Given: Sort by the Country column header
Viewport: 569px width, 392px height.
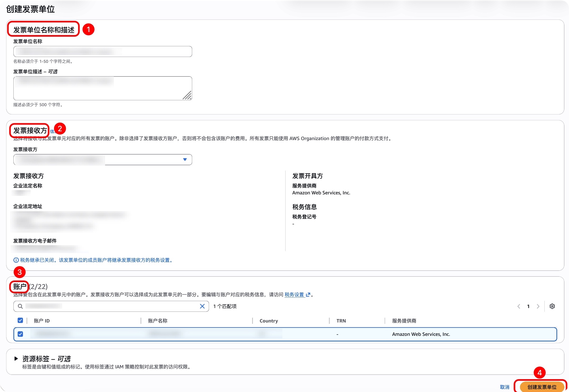Looking at the screenshot, I should click(x=269, y=321).
